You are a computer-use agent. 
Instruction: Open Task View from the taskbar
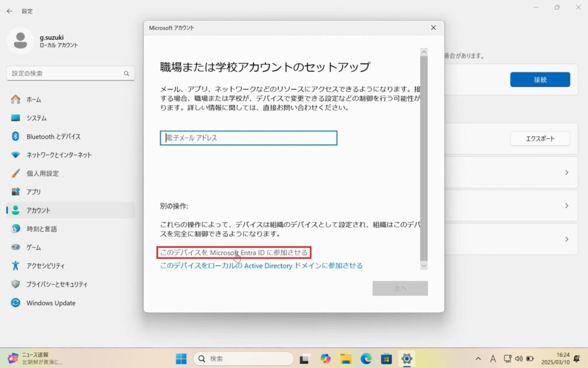click(x=304, y=359)
